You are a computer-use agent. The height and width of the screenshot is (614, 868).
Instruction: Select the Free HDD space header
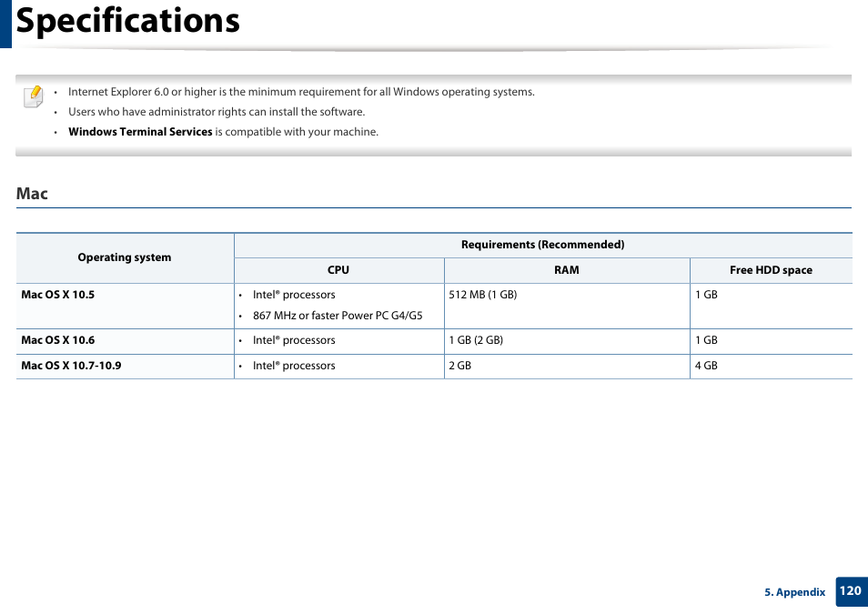[x=771, y=270]
